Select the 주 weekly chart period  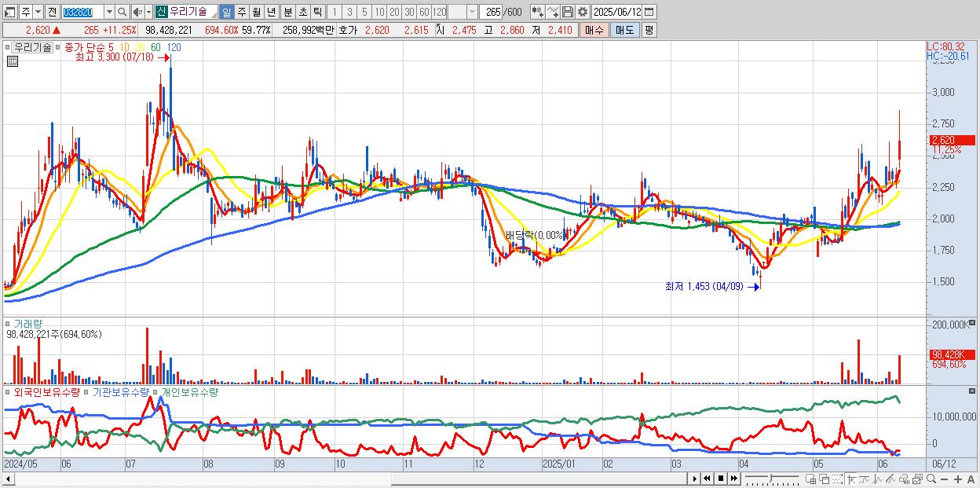coord(241,12)
